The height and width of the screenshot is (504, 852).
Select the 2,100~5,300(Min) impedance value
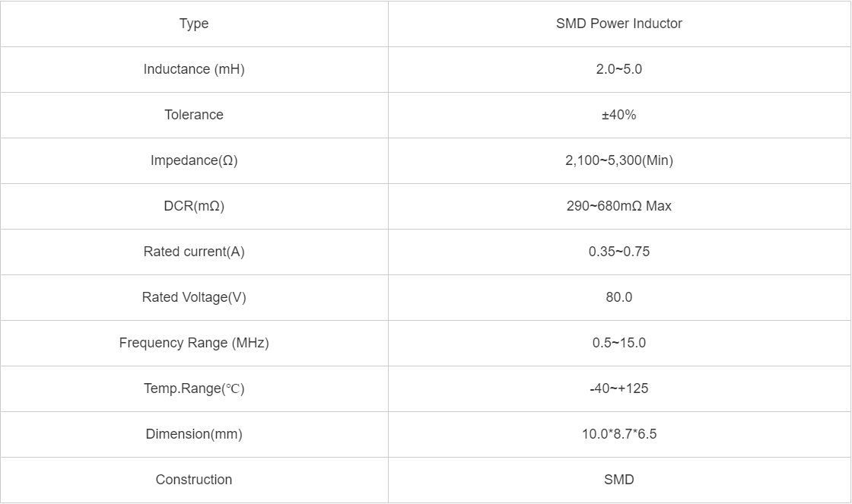(619, 160)
